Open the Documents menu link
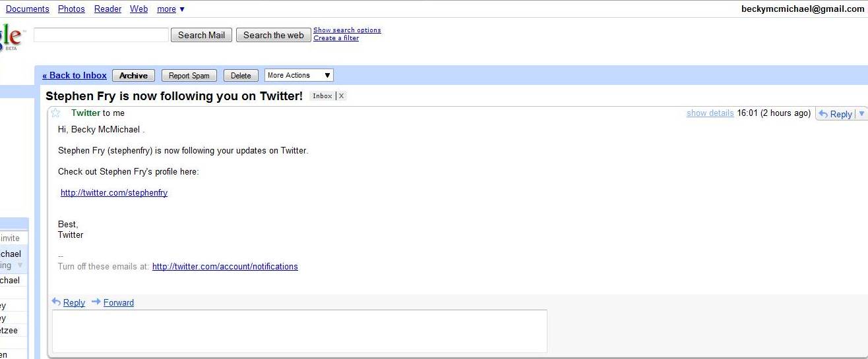This screenshot has height=359, width=868. [x=27, y=9]
